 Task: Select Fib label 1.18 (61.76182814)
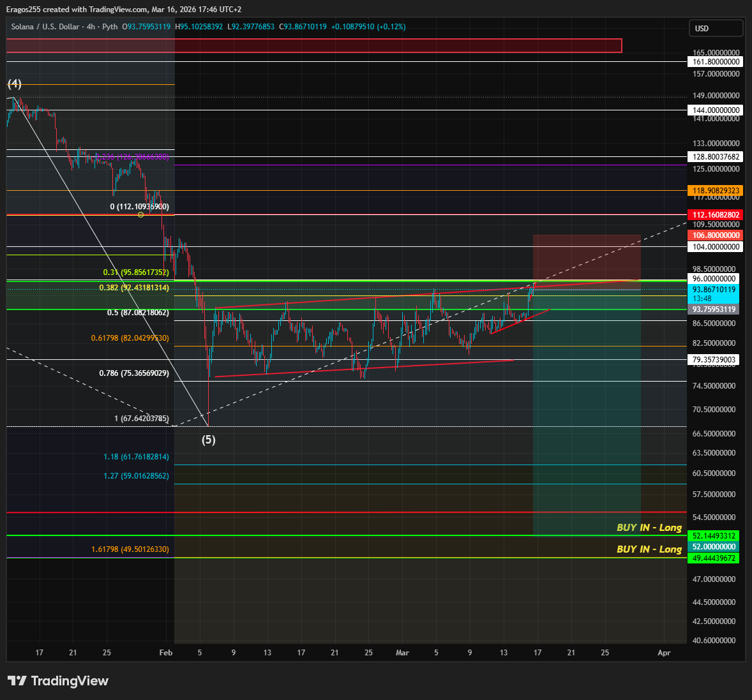coord(136,457)
